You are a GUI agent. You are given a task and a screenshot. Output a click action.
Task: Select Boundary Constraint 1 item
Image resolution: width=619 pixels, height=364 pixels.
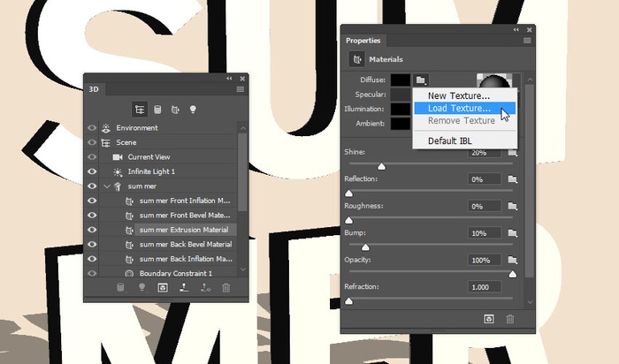pyautogui.click(x=176, y=273)
